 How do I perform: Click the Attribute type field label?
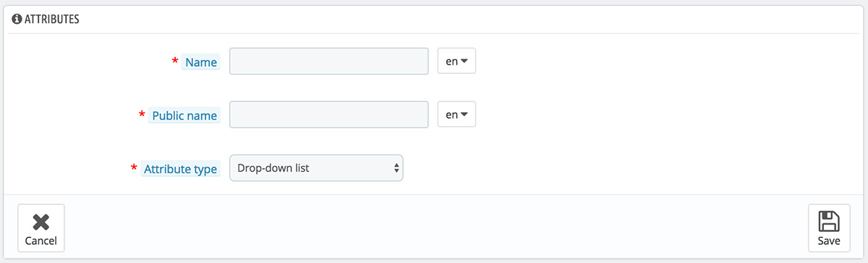pyautogui.click(x=180, y=169)
